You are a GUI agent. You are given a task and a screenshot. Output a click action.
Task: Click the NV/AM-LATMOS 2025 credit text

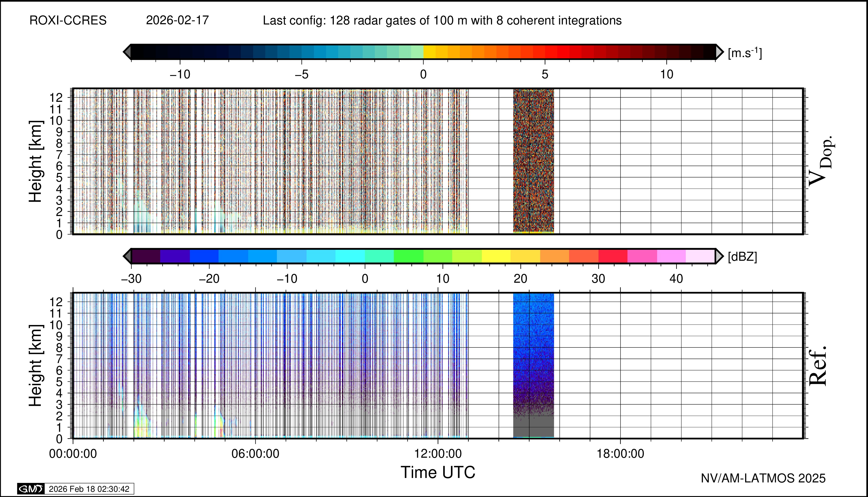pyautogui.click(x=763, y=478)
